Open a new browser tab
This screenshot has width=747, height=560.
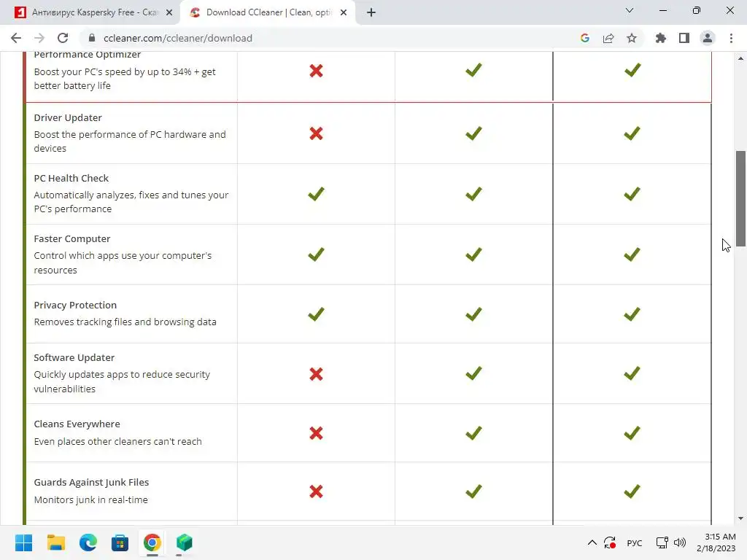click(371, 12)
